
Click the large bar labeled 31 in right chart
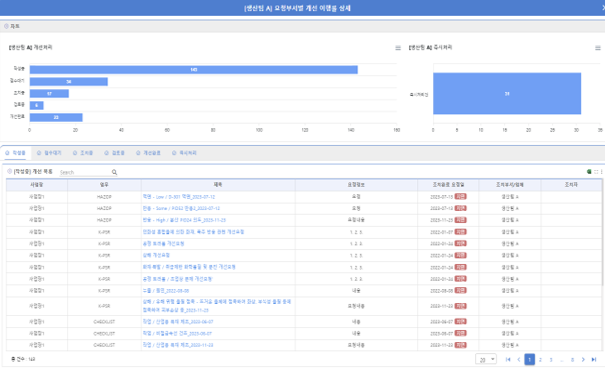pos(507,93)
